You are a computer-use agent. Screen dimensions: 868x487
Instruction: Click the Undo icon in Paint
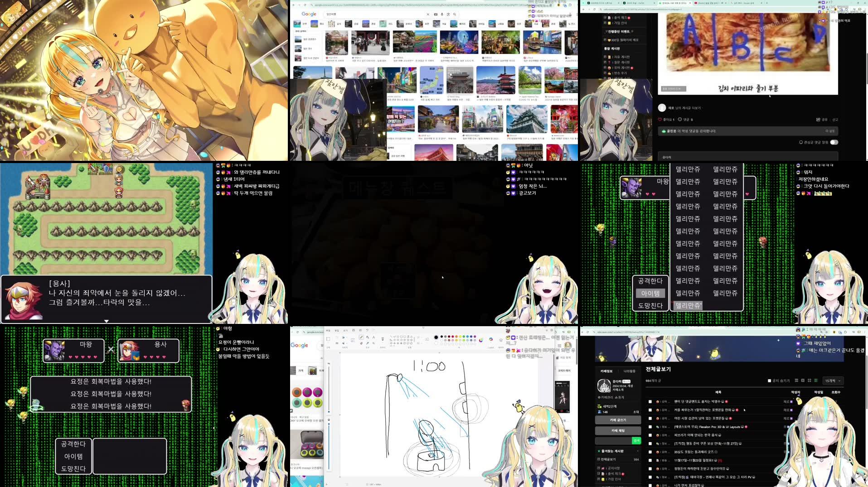point(367,330)
